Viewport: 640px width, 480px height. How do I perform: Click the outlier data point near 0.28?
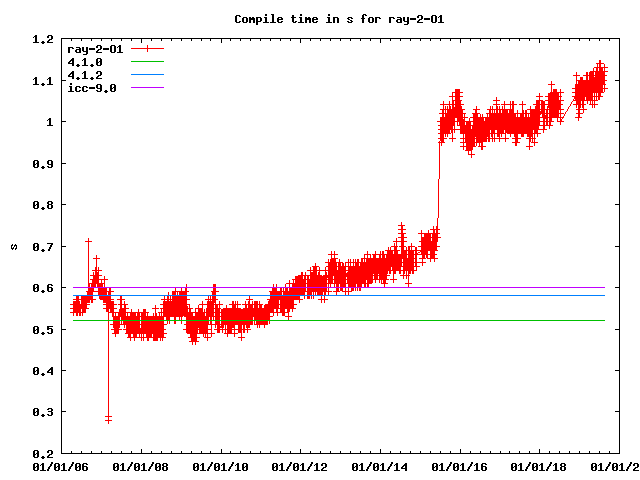[x=108, y=418]
